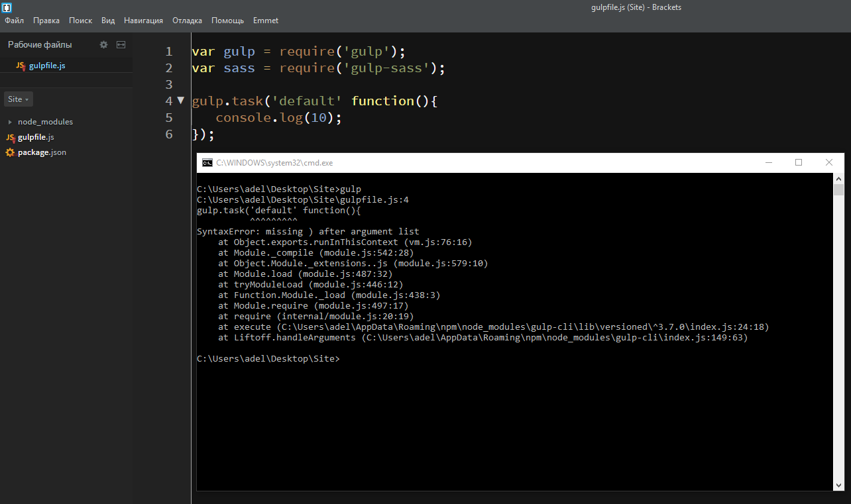Click line number 2 in gutter

pyautogui.click(x=169, y=68)
